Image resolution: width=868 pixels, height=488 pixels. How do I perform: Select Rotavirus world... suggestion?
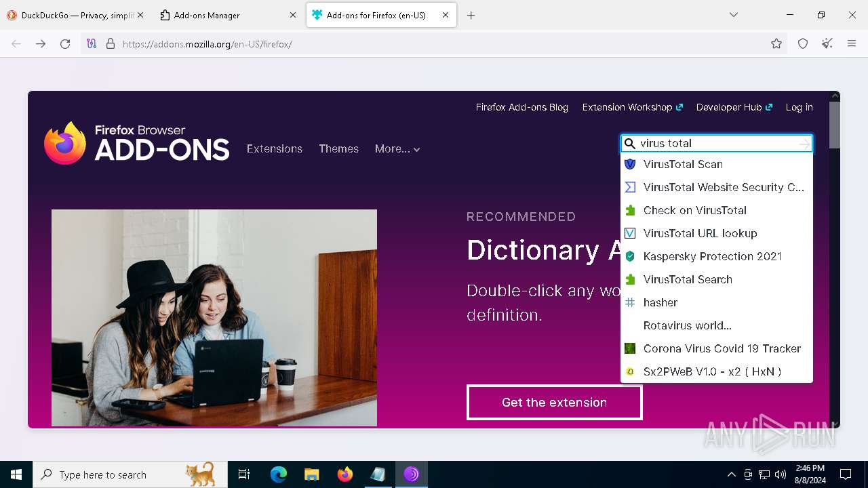click(717, 325)
